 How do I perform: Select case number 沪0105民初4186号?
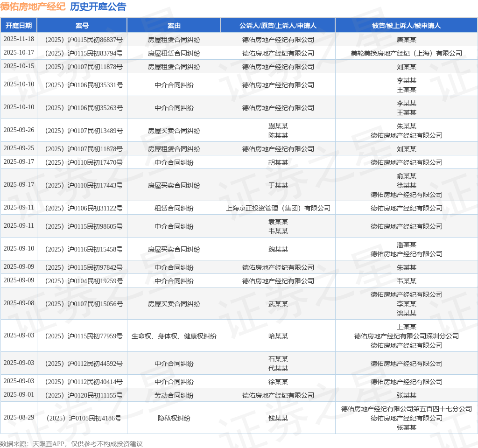pyautogui.click(x=84, y=418)
